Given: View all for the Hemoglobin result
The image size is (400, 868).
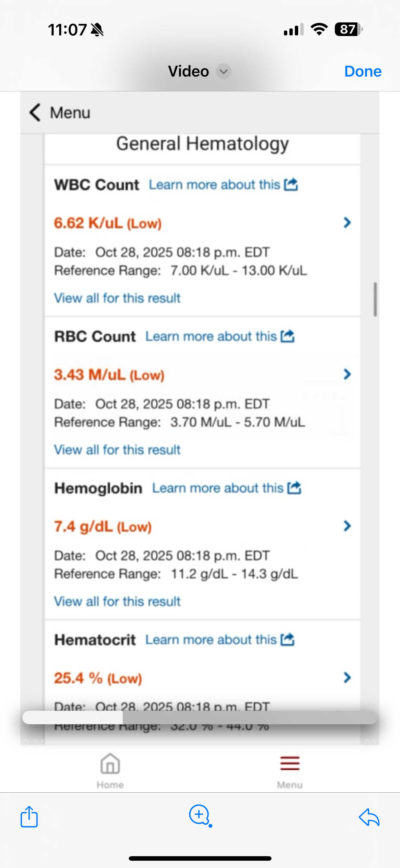Looking at the screenshot, I should coord(117,601).
